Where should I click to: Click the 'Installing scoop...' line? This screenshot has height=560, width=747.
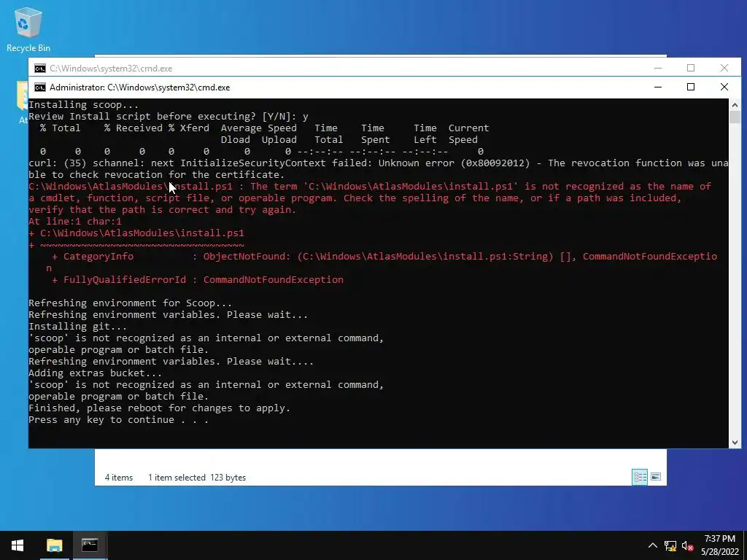83,105
